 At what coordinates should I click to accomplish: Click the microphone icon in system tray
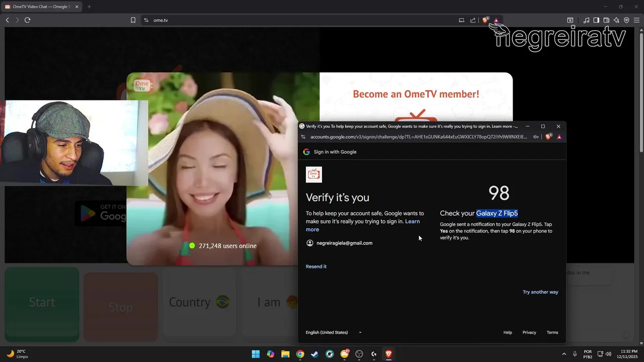pos(575,354)
